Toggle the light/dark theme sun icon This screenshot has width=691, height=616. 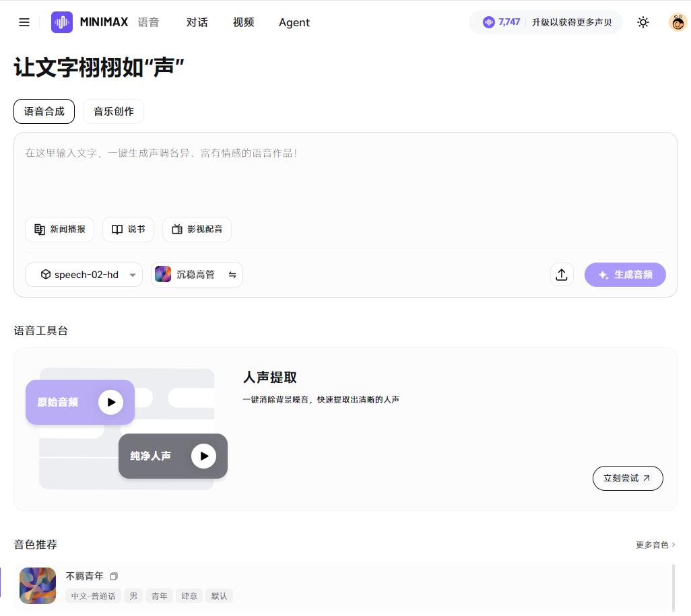[x=643, y=22]
